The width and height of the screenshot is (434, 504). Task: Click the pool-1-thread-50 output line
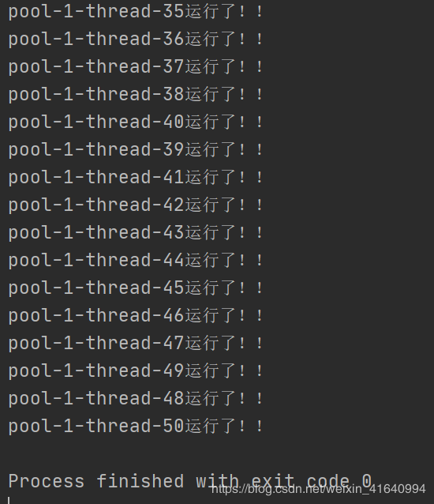coord(136,427)
